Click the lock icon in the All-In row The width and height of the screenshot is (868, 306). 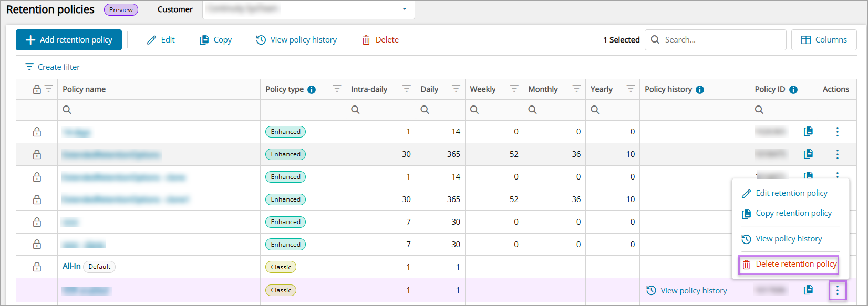(37, 267)
